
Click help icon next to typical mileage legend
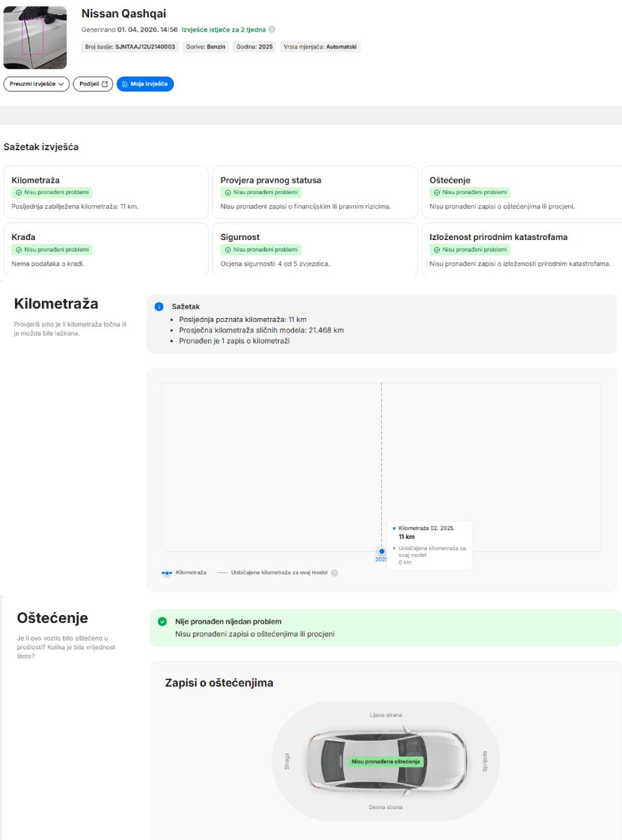tap(335, 572)
